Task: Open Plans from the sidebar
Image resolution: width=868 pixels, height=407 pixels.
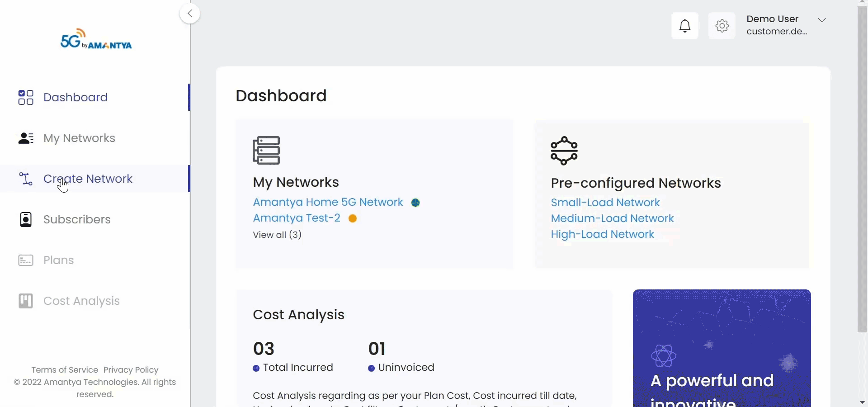Action: 59,260
